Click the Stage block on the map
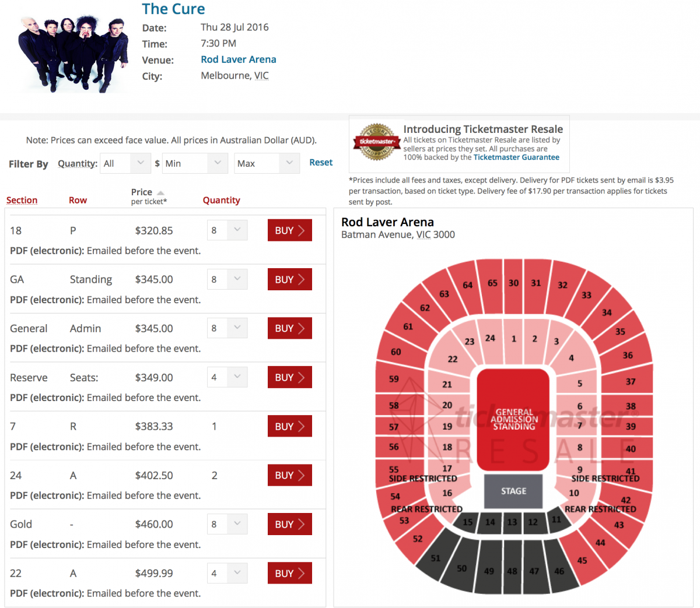700x608 pixels. tap(513, 491)
